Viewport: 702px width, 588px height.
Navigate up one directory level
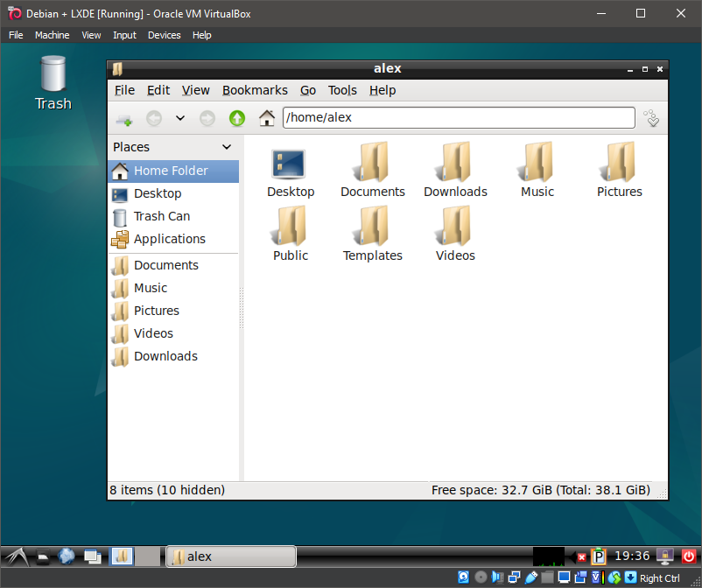[235, 117]
